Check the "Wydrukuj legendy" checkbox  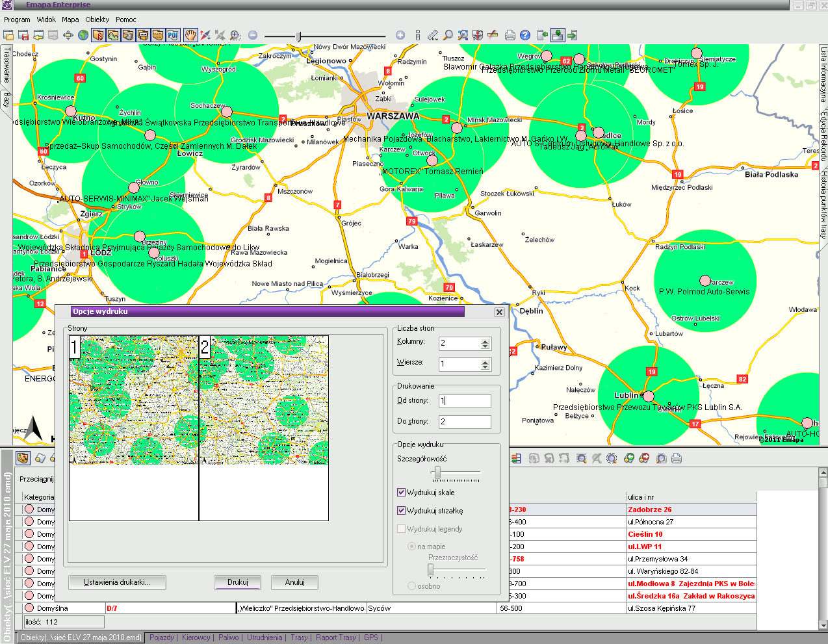click(401, 529)
